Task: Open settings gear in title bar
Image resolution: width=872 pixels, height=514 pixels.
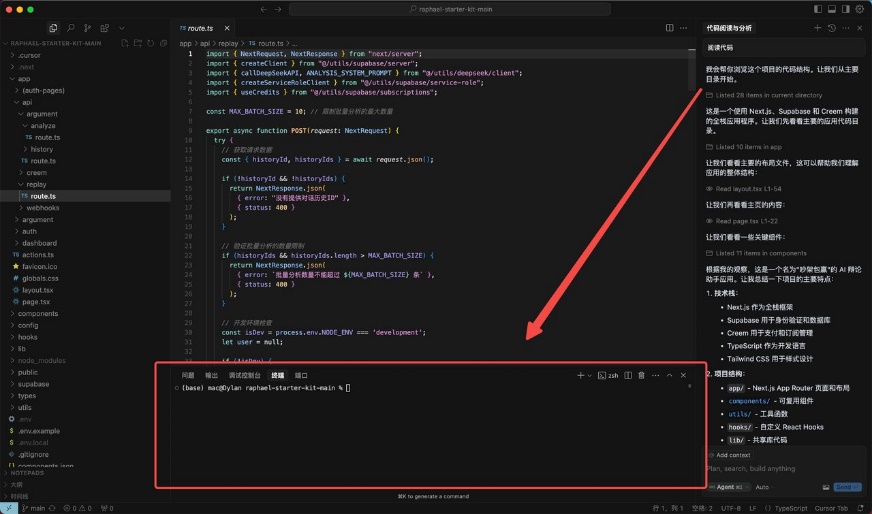Action: [x=859, y=9]
